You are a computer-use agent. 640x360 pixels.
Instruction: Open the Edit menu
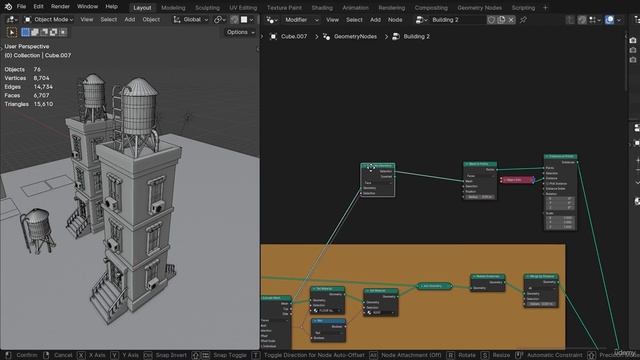[38, 7]
